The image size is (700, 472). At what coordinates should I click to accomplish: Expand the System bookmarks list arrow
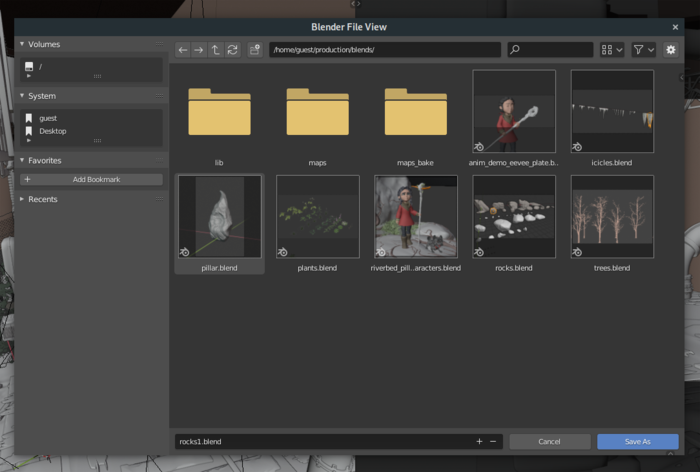(x=29, y=140)
